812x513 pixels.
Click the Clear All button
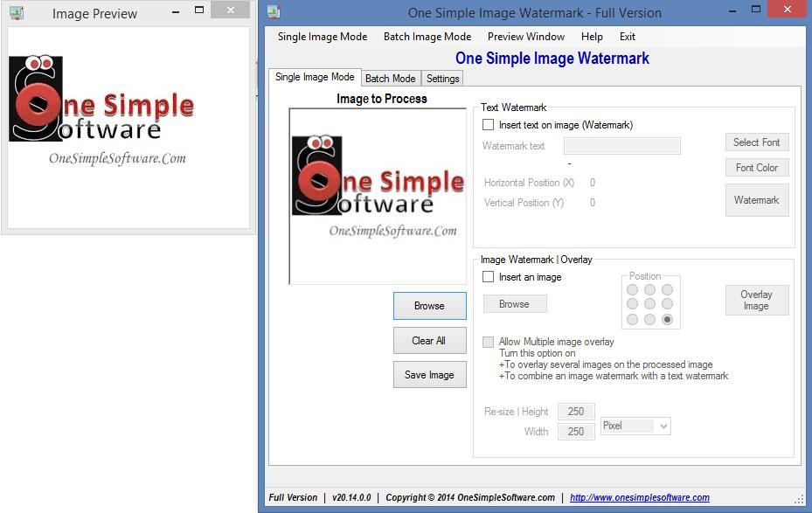(x=429, y=341)
